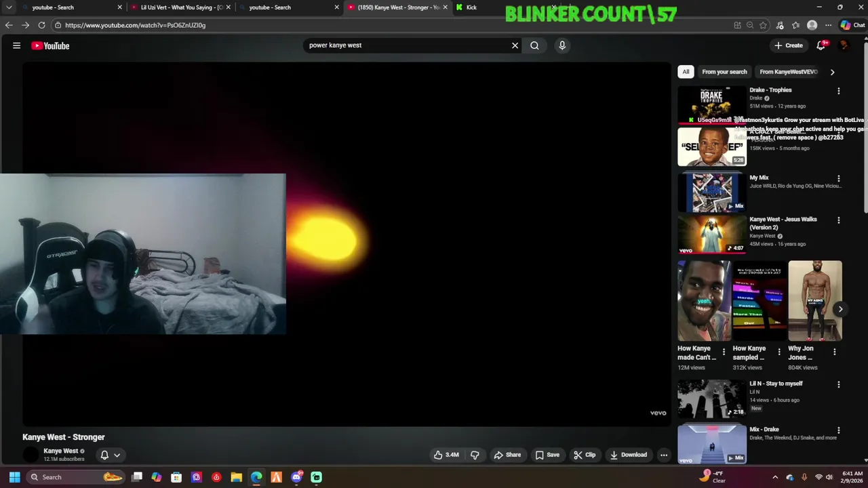Open File Explorer from taskbar
Viewport: 868px width, 488px height.
point(236,477)
